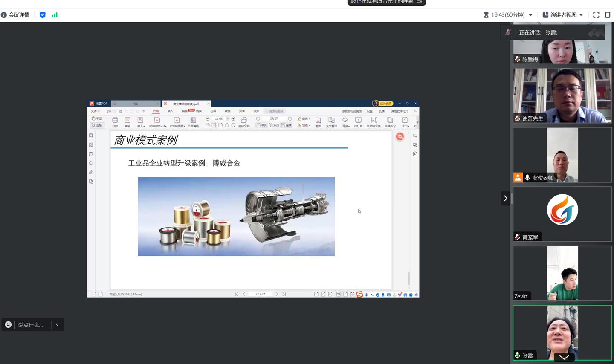Viewport: 614px width, 364px height.
Task: Switch to the 保护 ribbon tab
Action: (256, 111)
